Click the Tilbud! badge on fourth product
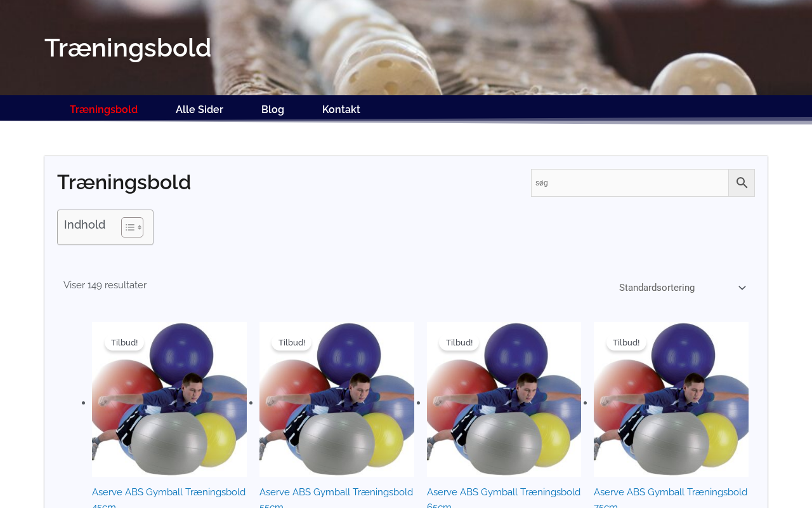This screenshot has width=812, height=508. coord(626,343)
